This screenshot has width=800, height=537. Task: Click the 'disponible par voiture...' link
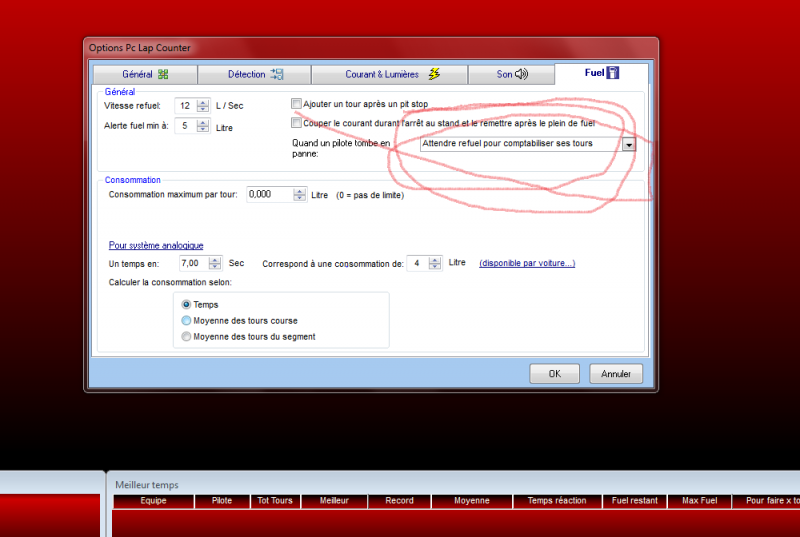tap(527, 263)
